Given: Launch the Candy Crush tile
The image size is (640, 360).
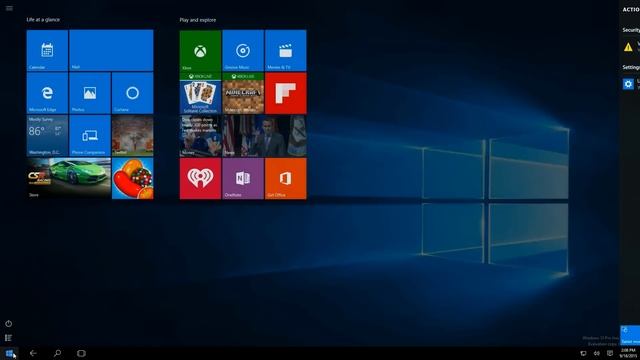Looking at the screenshot, I should tap(133, 178).
